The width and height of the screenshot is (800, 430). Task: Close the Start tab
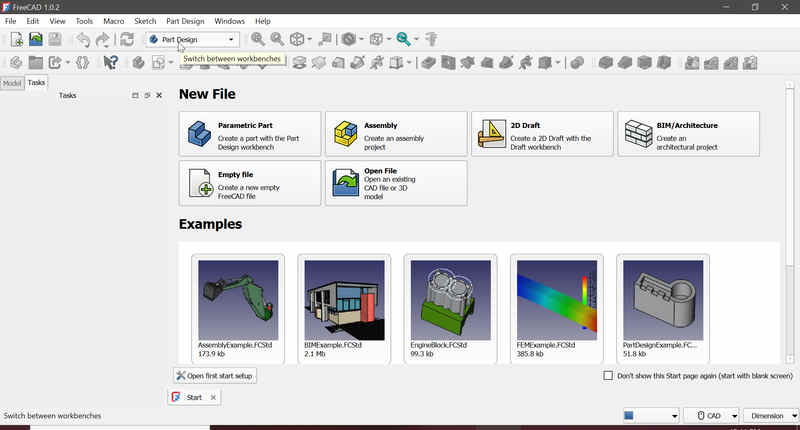[x=213, y=397]
